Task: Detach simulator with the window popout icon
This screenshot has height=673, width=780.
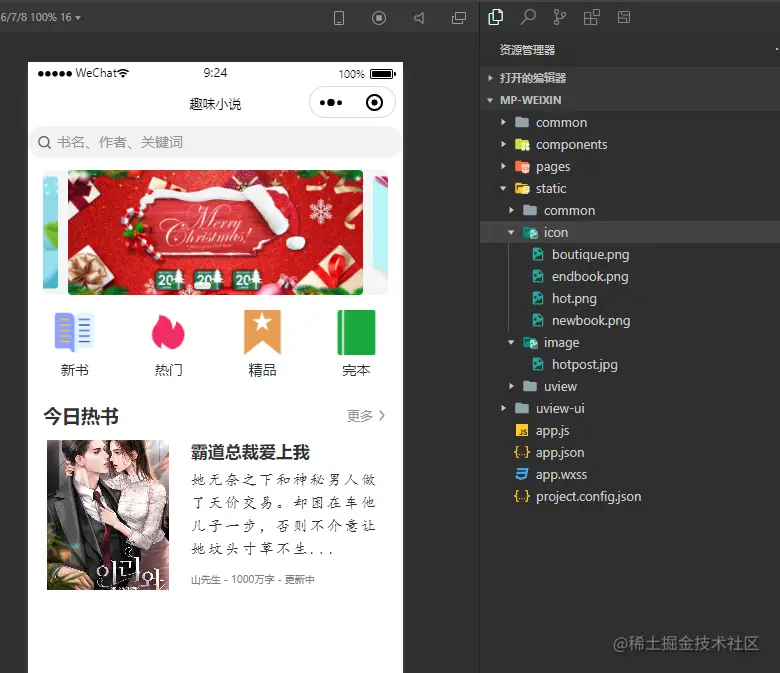Action: point(459,18)
